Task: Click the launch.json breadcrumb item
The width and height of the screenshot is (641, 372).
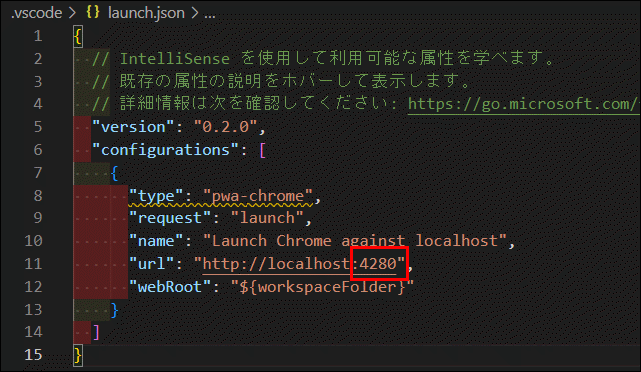Action: click(x=146, y=13)
